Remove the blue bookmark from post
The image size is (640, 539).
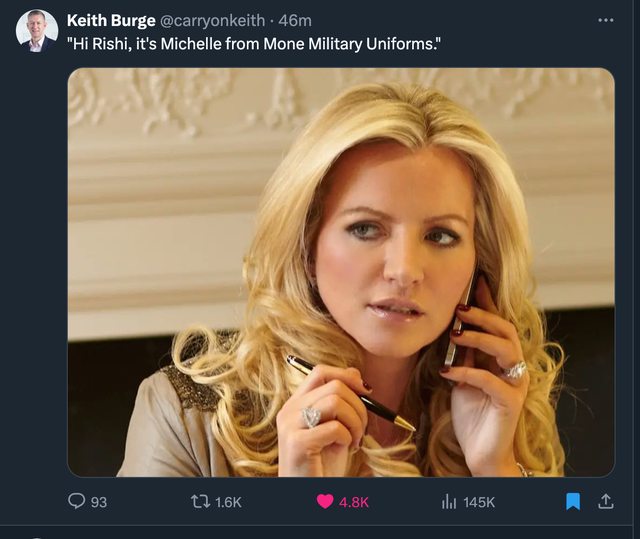tap(573, 502)
